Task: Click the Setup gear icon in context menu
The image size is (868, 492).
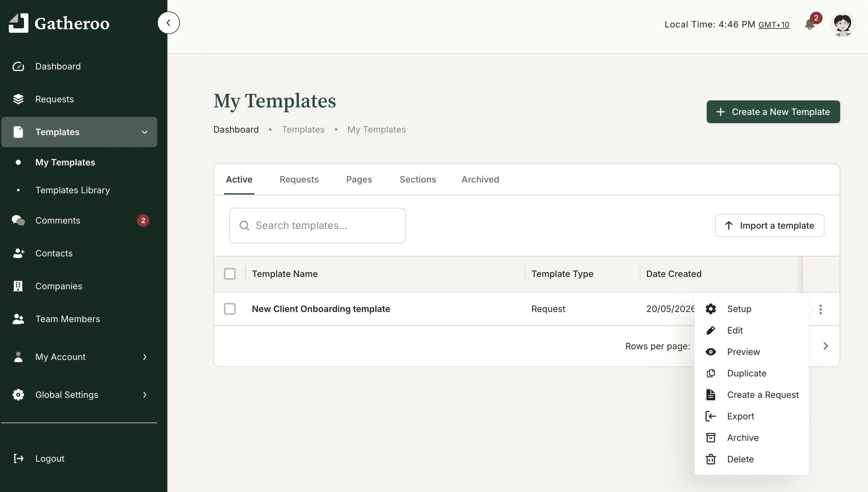Action: click(x=710, y=309)
